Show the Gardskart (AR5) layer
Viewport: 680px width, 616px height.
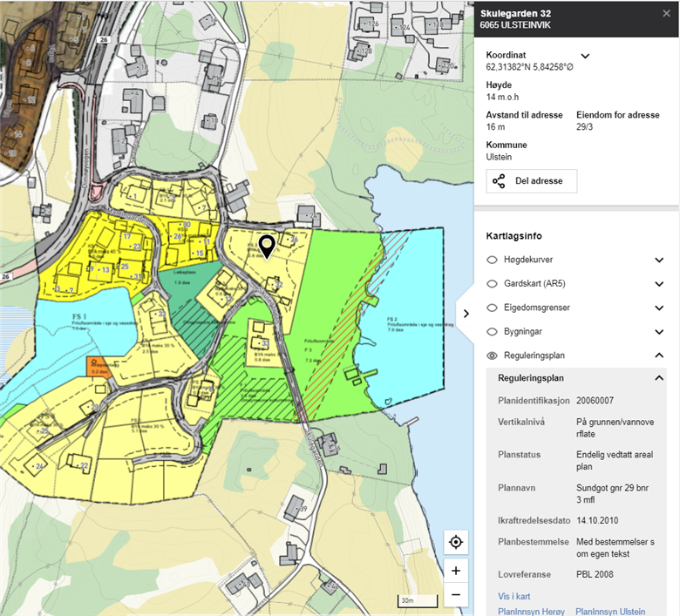(492, 284)
